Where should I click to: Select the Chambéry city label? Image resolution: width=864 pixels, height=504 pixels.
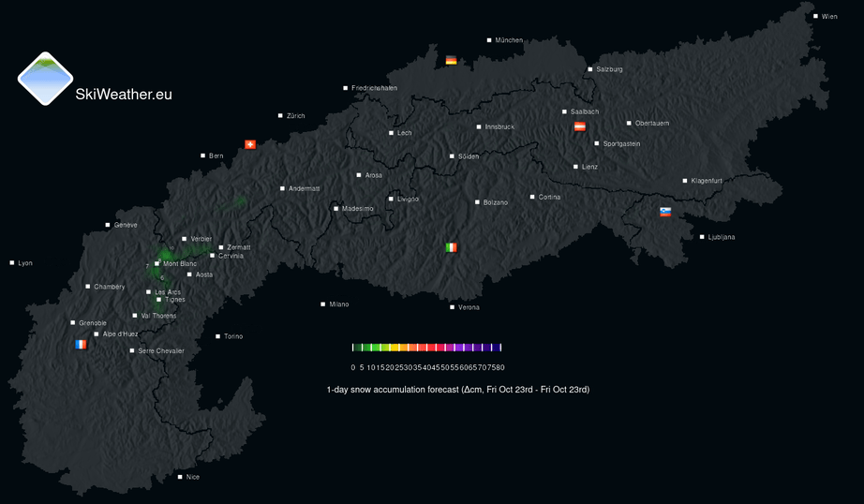109,287
